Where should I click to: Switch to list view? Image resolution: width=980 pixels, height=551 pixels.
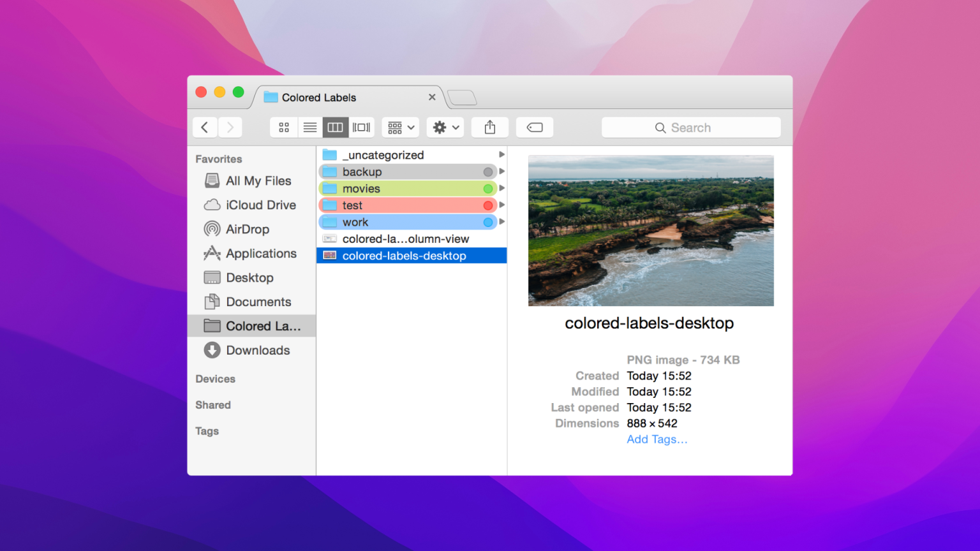click(310, 127)
